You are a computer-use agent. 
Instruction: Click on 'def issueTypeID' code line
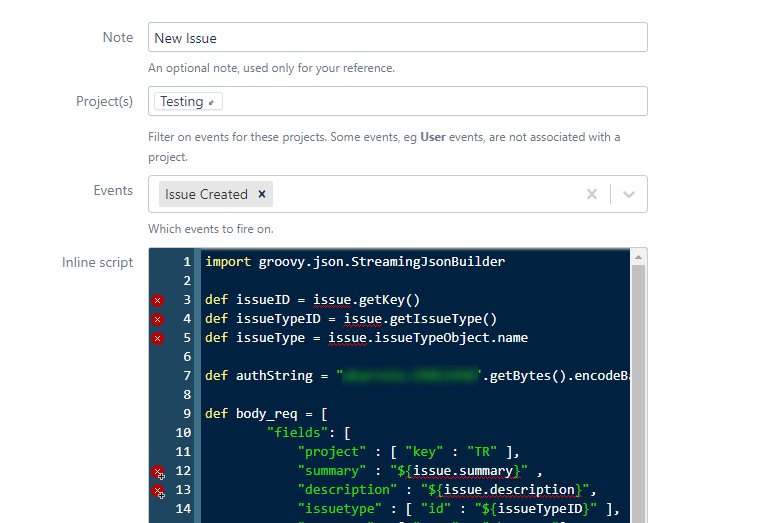351,319
